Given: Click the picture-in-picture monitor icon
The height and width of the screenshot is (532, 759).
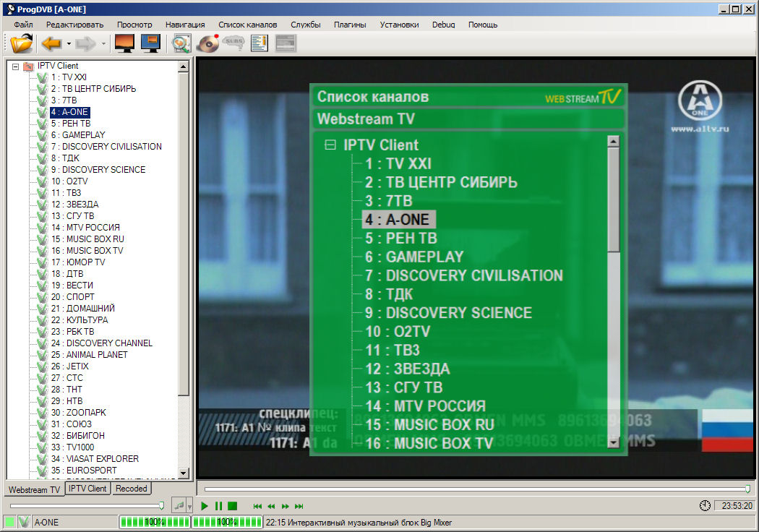Looking at the screenshot, I should coord(150,43).
